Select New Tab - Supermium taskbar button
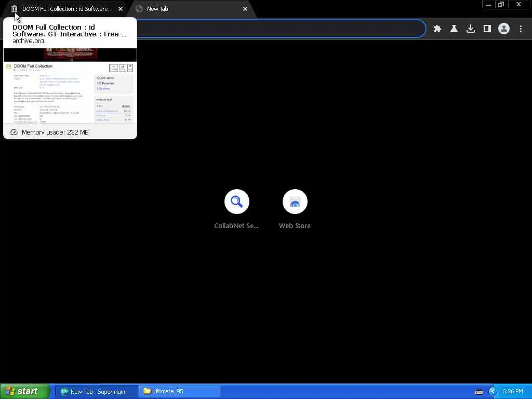 97,392
